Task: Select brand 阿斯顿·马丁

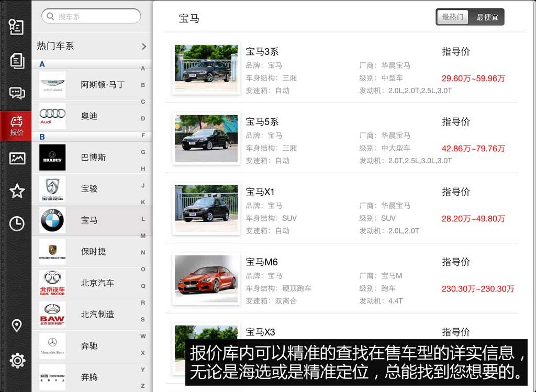Action: pos(103,84)
